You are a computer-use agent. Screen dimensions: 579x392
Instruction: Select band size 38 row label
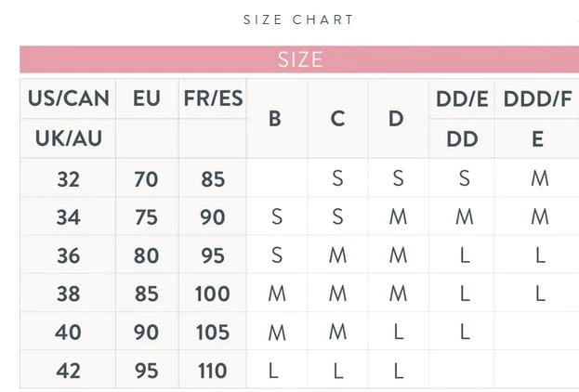68,294
